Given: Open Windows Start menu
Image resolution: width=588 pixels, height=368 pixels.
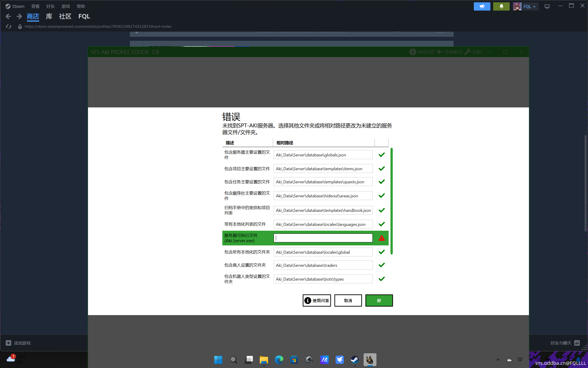Looking at the screenshot, I should coord(218,359).
